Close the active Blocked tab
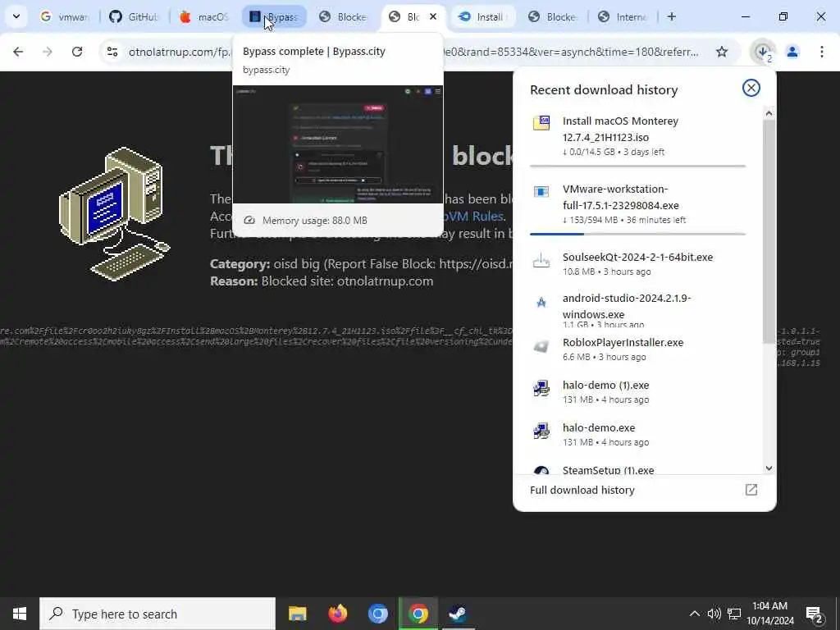 (433, 16)
